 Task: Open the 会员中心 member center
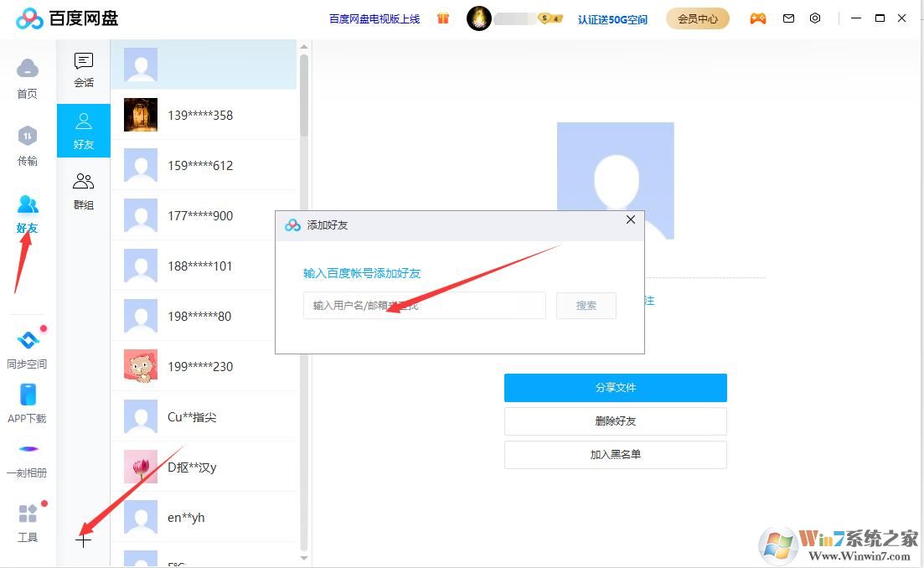(x=698, y=18)
